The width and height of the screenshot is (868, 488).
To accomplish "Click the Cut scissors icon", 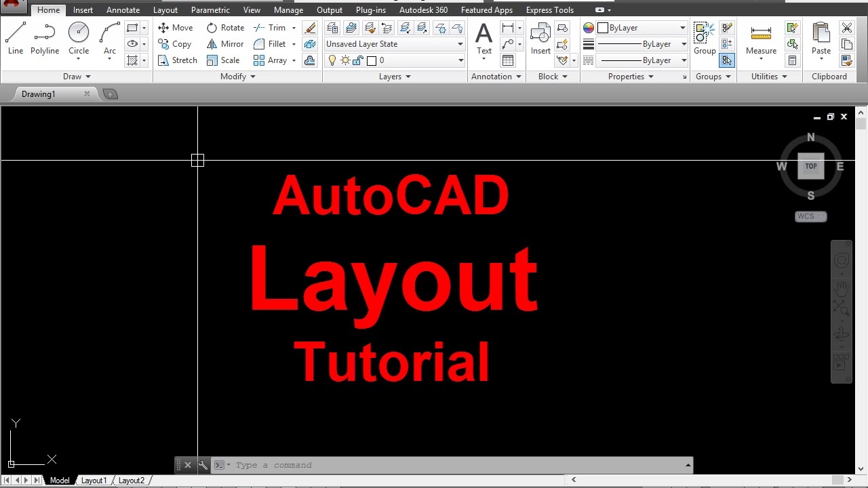I will 847,28.
